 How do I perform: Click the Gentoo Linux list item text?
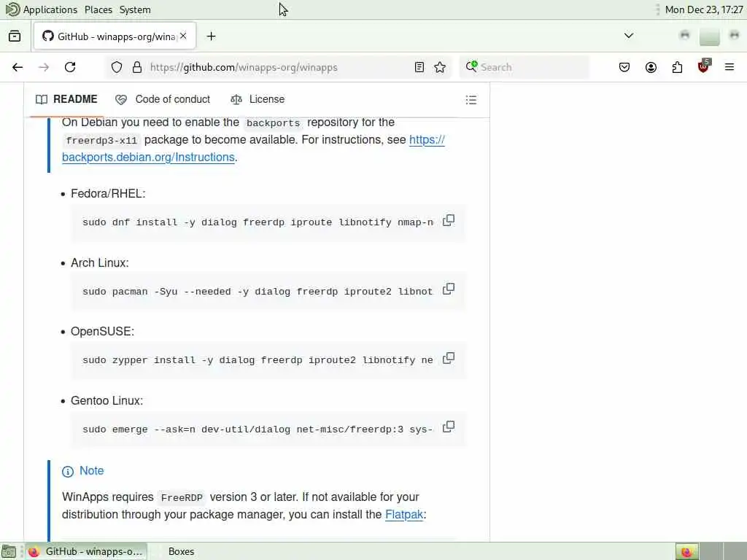(107, 400)
